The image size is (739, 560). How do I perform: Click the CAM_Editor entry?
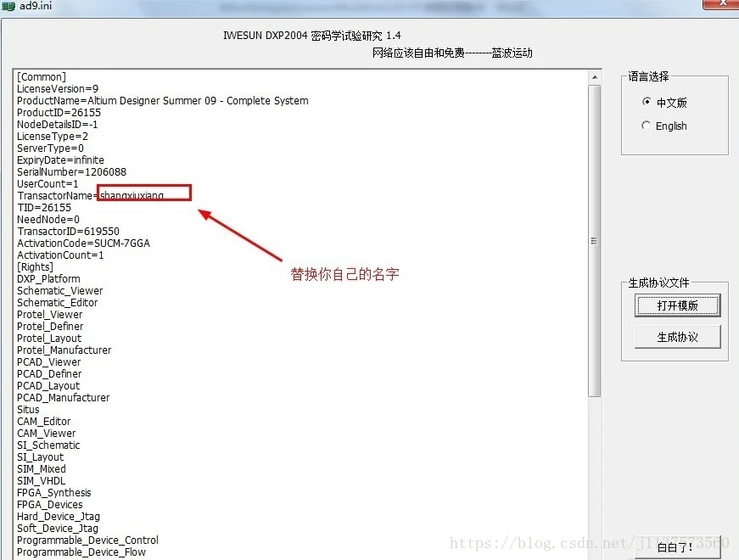44,422
